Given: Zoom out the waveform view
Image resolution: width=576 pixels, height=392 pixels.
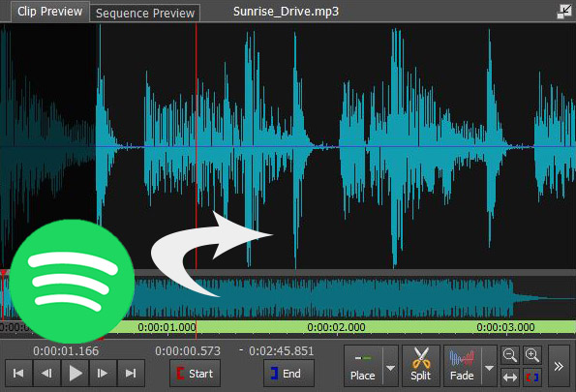Looking at the screenshot, I should point(510,355).
